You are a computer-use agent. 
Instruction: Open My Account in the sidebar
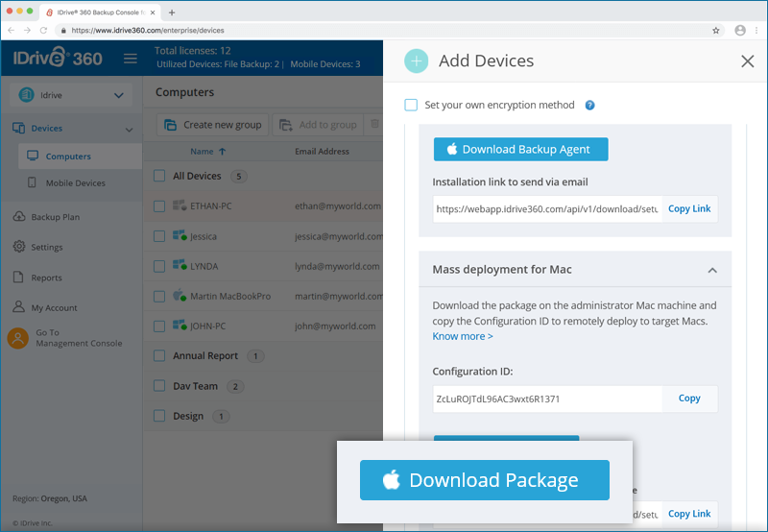[54, 307]
